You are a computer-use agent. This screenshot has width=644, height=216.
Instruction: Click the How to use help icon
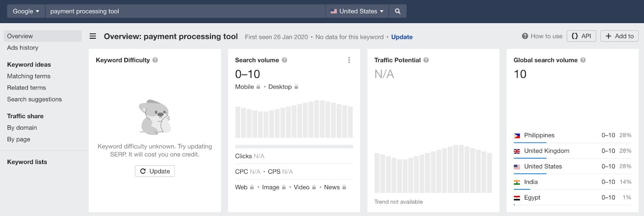(525, 36)
